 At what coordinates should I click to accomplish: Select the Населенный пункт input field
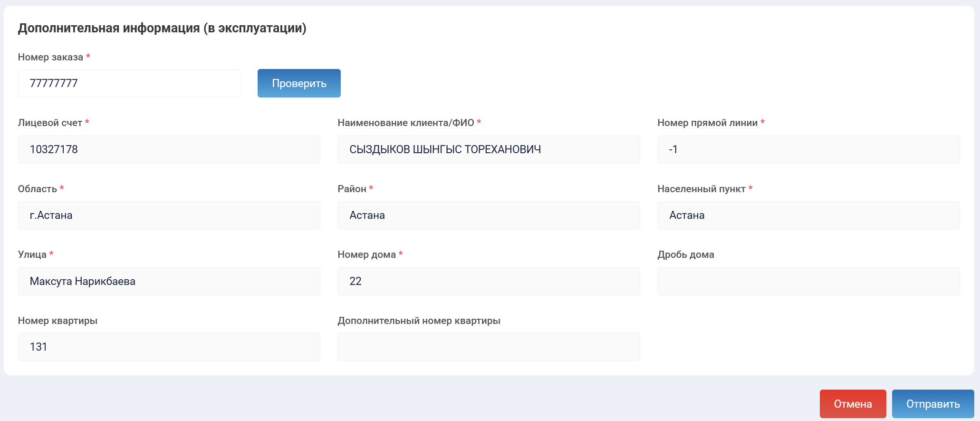[808, 215]
